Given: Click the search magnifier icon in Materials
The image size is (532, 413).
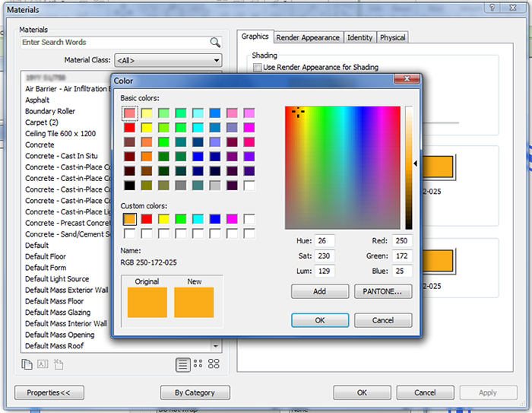Looking at the screenshot, I should [215, 43].
